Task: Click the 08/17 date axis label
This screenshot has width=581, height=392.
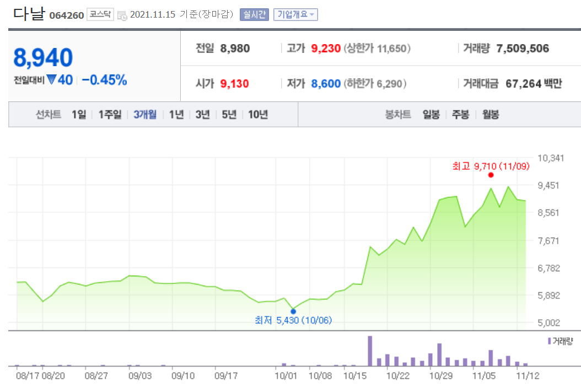Action: pyautogui.click(x=28, y=376)
